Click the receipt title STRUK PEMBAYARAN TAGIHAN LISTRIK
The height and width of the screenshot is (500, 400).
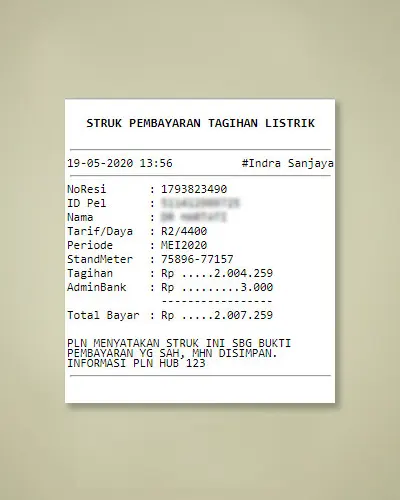[200, 123]
